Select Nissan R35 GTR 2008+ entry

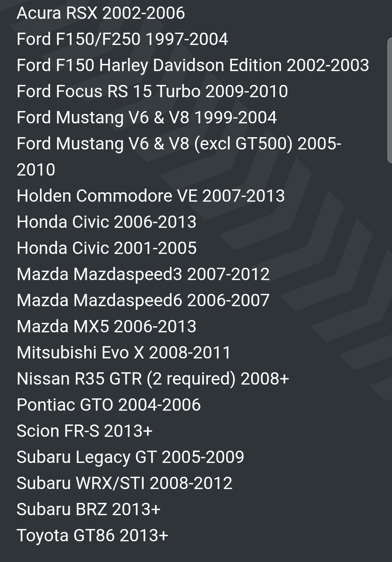(x=153, y=379)
